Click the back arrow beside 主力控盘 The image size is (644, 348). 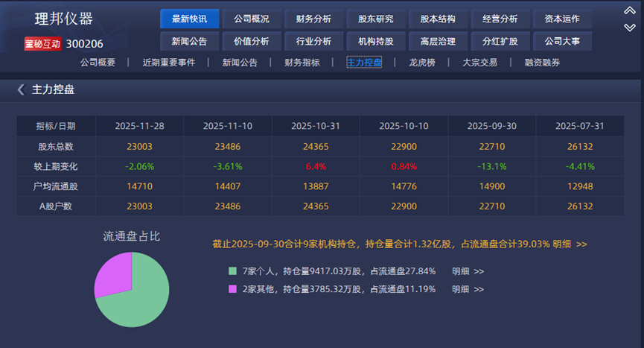click(21, 89)
